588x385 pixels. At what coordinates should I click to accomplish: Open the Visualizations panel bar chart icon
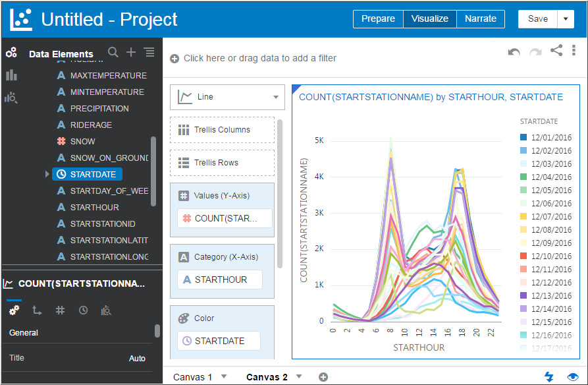click(x=11, y=75)
